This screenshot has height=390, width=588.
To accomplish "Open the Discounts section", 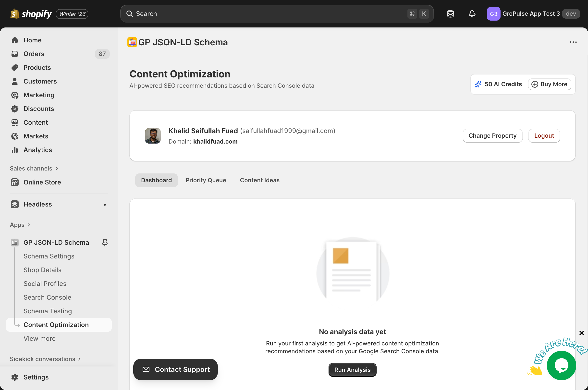I will [x=15, y=109].
